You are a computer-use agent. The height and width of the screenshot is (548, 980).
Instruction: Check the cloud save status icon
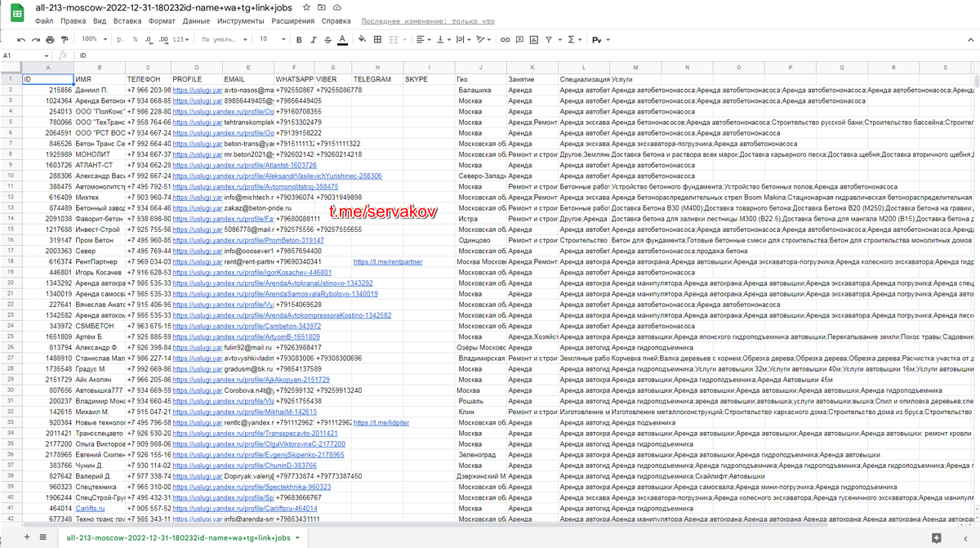coord(337,7)
